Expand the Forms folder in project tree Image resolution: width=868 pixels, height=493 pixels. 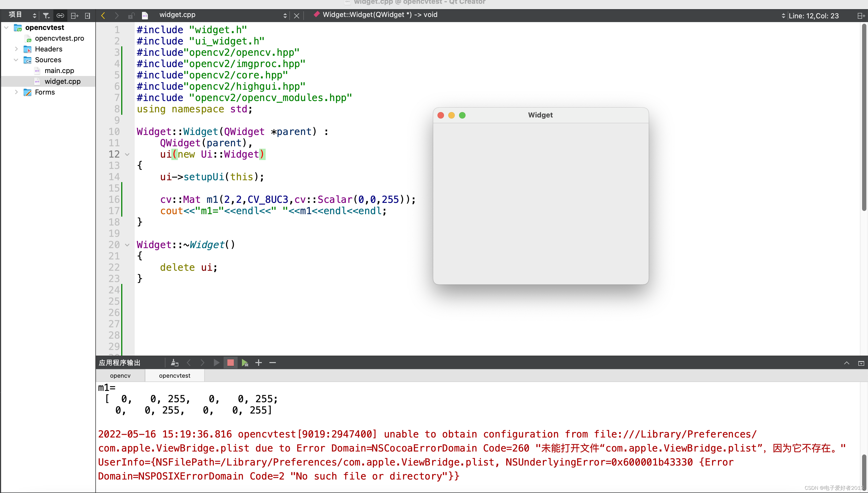pyautogui.click(x=16, y=92)
